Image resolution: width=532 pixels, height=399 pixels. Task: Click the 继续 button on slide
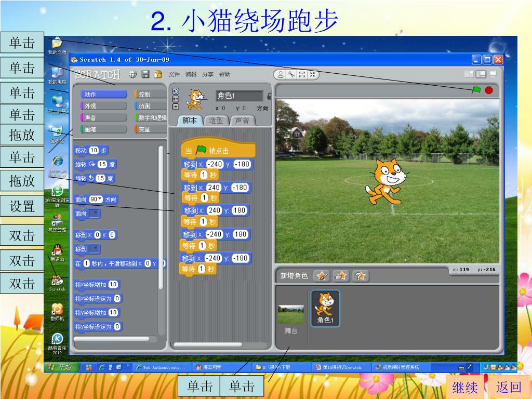pos(464,387)
